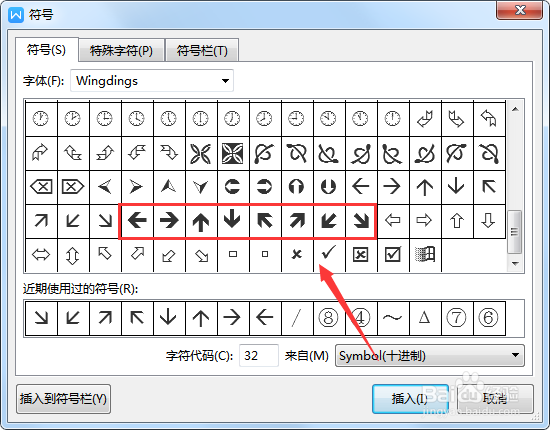Select the delete-left X tag symbol

pos(41,187)
